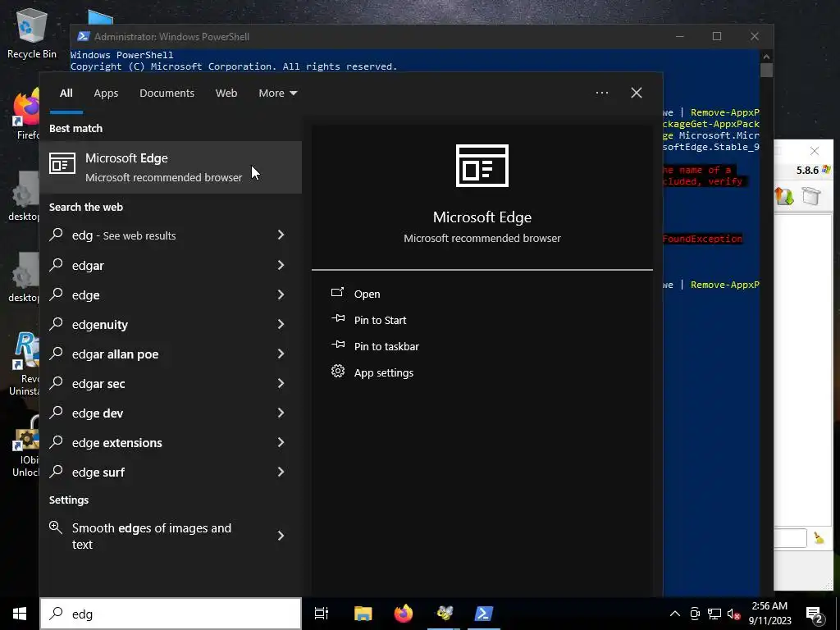
Task: Select the IObit Unlocker desktop shortcut
Action: point(25,447)
